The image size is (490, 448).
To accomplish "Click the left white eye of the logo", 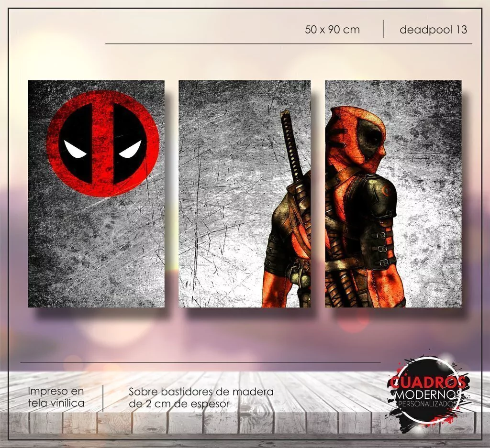I will coord(75,152).
